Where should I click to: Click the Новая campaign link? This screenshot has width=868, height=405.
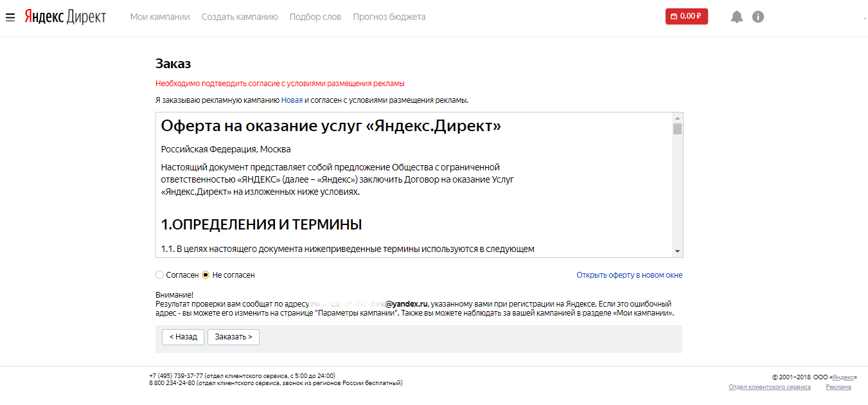(x=292, y=100)
